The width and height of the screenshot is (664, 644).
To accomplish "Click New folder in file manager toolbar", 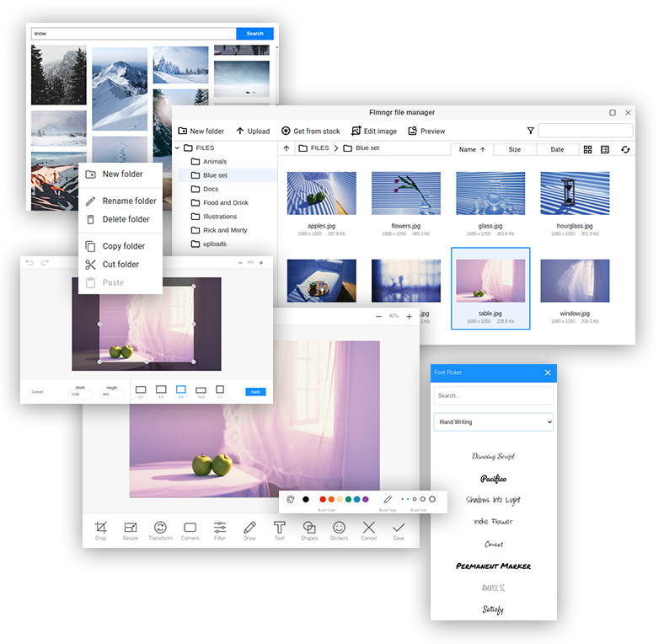I will point(201,131).
